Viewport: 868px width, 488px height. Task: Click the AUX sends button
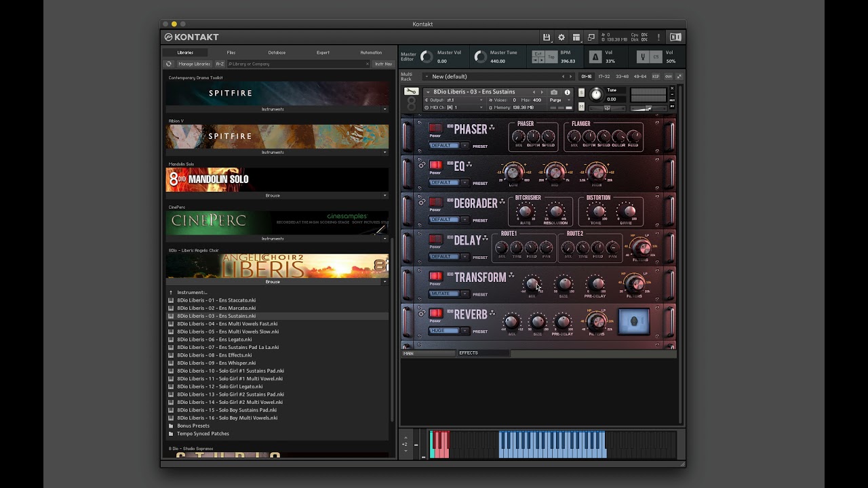click(x=669, y=77)
